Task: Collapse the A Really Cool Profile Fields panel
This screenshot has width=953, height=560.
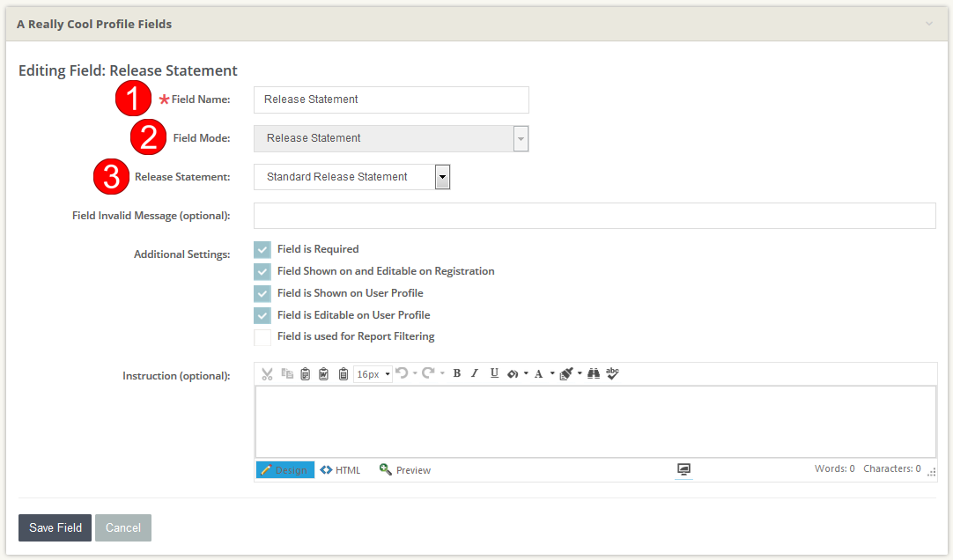Action: (x=928, y=24)
